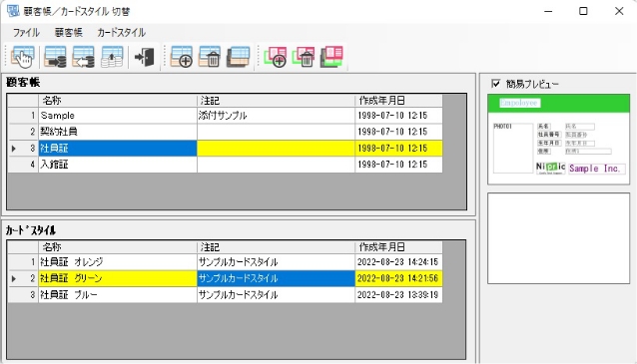Delete customer book using trash table icon
Screen dimensions: 637x364
(x=210, y=57)
